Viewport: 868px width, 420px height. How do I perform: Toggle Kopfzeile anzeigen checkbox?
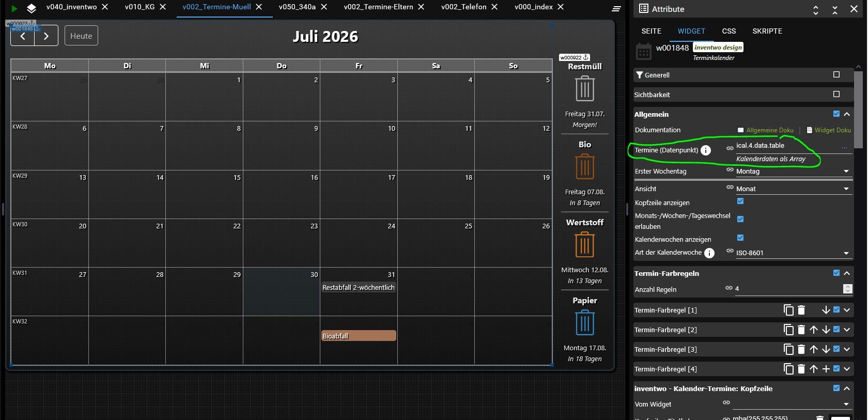740,201
